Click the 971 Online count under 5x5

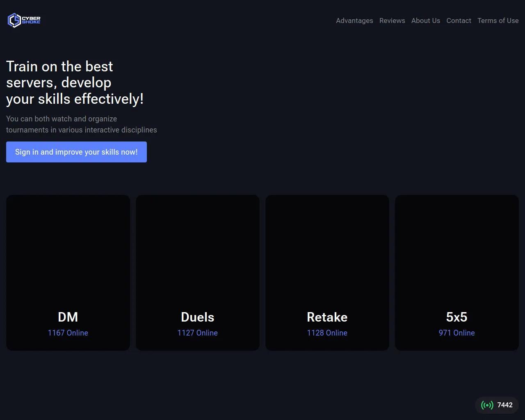click(457, 333)
